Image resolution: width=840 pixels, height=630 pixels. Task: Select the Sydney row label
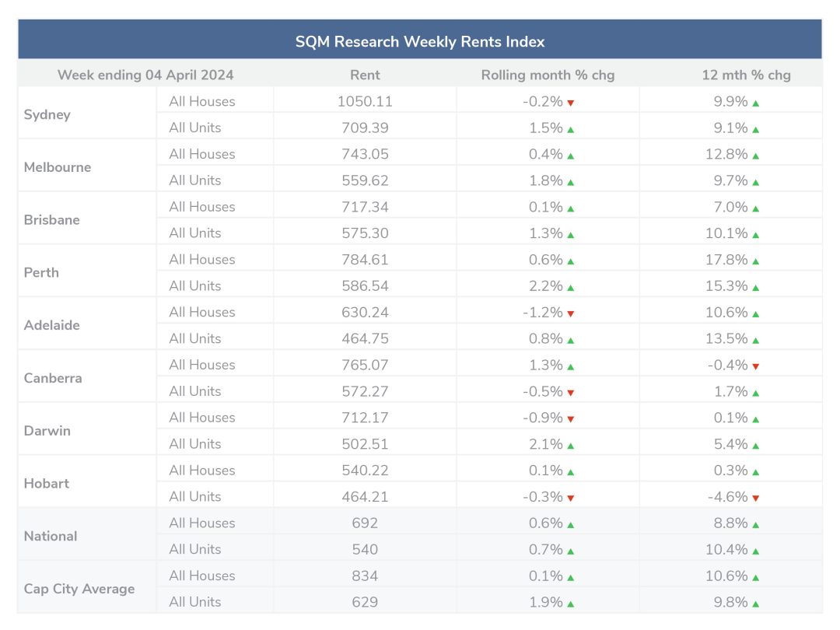pos(47,114)
